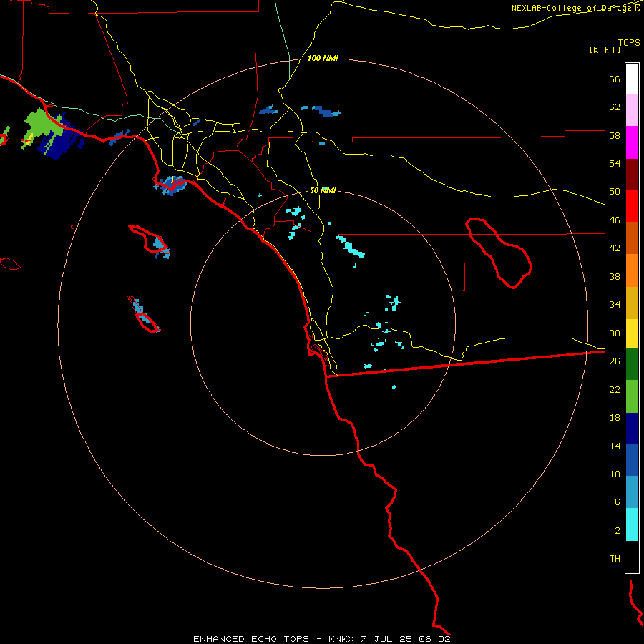Pick the bright orange legend swatch

pyautogui.click(x=632, y=270)
